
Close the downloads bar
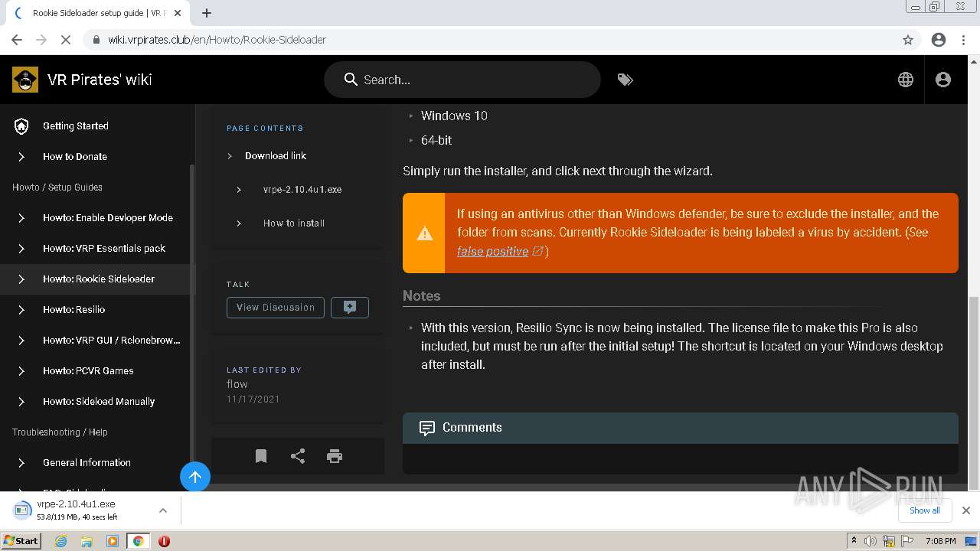click(966, 510)
